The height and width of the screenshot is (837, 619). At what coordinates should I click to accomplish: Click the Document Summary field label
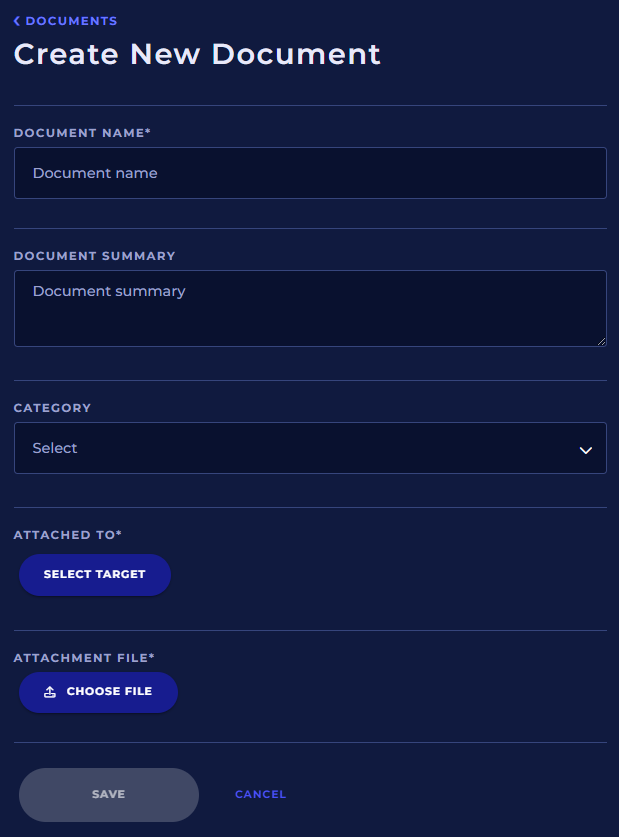94,256
